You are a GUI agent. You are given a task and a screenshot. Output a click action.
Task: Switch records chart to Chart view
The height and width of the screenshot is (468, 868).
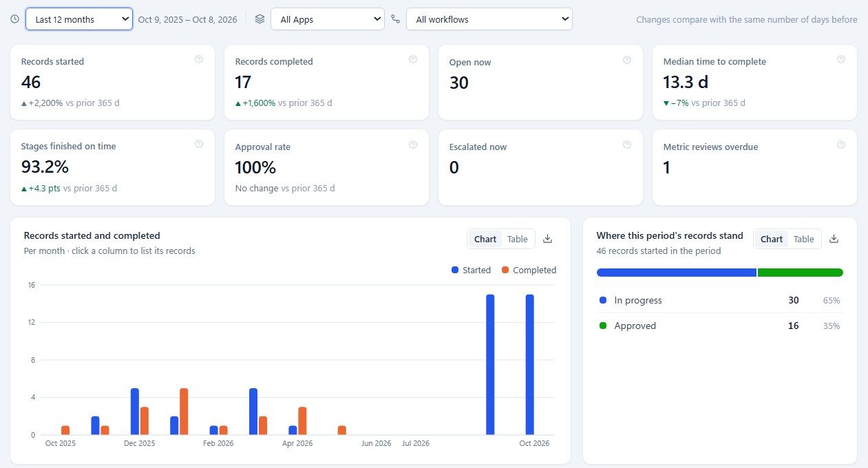[x=485, y=239]
